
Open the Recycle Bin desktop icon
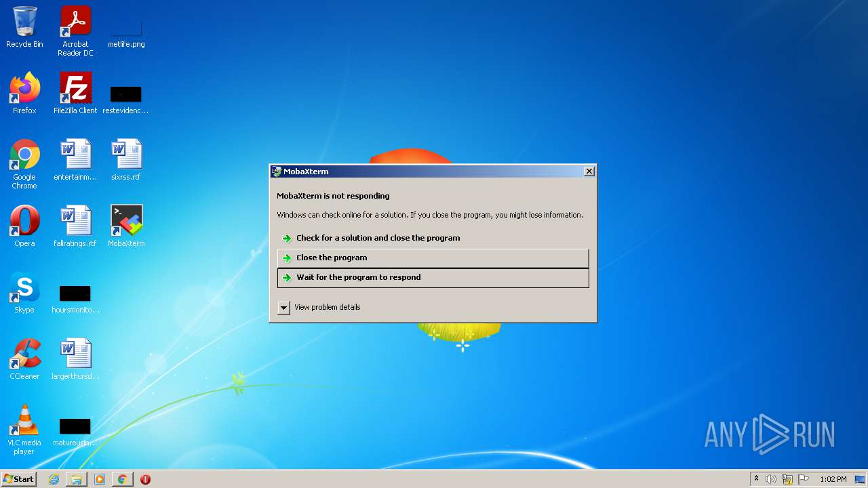pos(24,27)
